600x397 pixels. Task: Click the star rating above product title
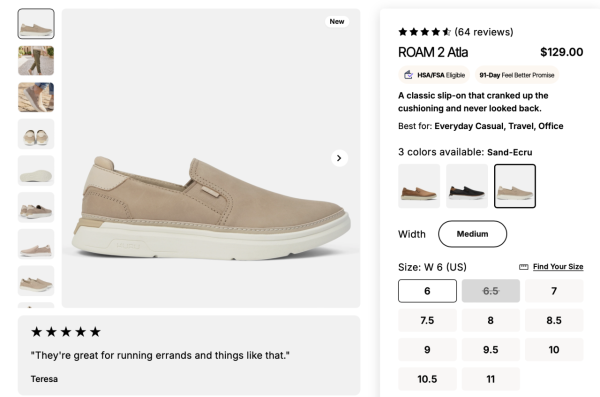424,32
